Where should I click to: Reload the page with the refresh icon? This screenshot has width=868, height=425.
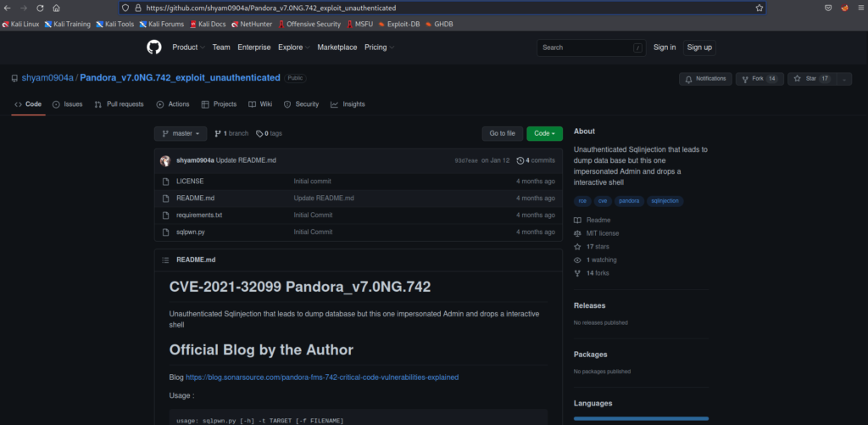(x=40, y=8)
